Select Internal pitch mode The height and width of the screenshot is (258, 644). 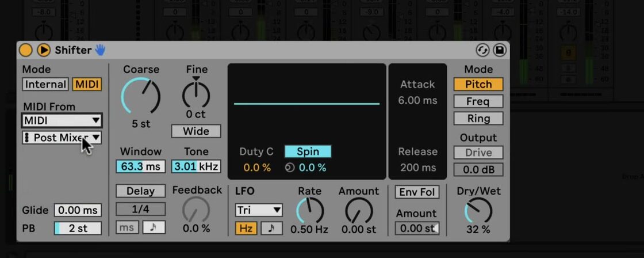coord(45,84)
